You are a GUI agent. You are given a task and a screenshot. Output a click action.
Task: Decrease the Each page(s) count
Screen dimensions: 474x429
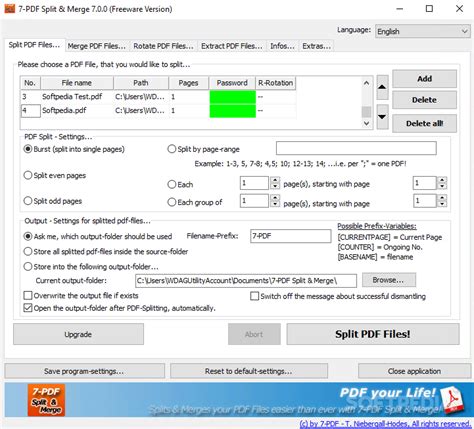pos(275,186)
